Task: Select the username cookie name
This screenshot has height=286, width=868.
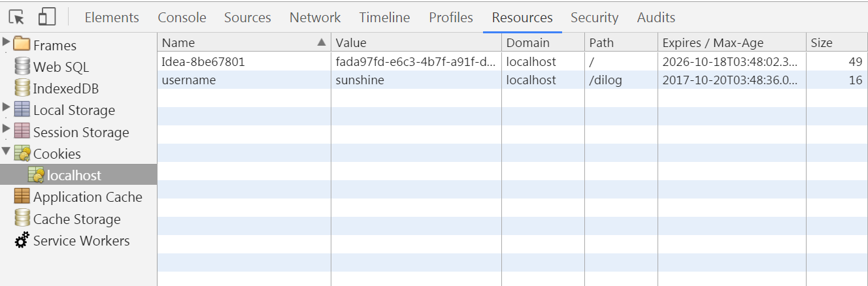Action: 188,80
